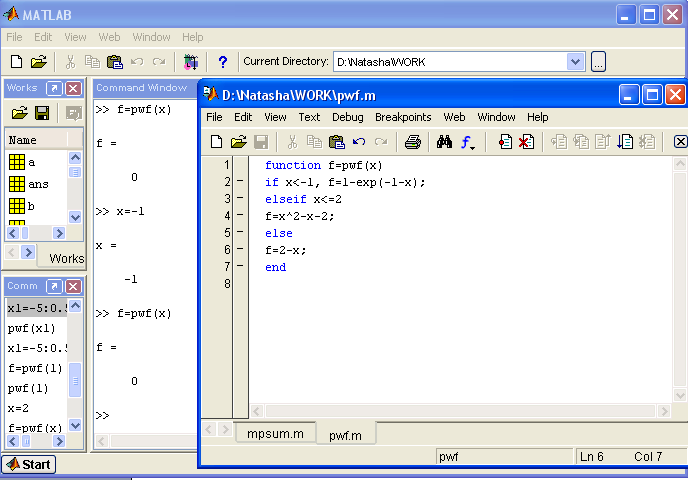The height and width of the screenshot is (480, 688).
Task: Close the Workspace panel
Action: click(x=73, y=88)
